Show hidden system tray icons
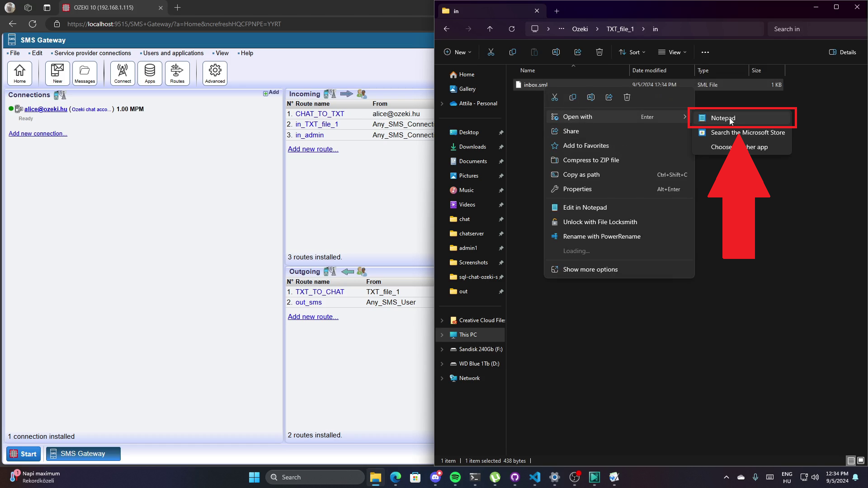This screenshot has height=488, width=868. coord(726,477)
